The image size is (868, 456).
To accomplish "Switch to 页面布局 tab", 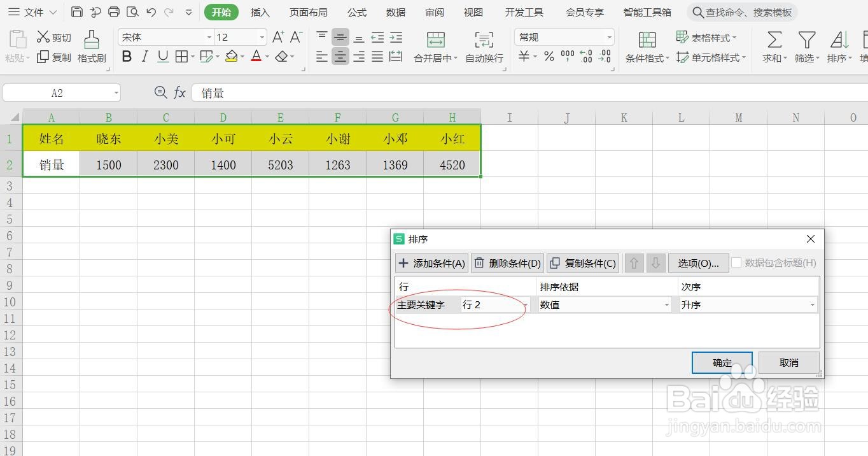I will pos(308,12).
